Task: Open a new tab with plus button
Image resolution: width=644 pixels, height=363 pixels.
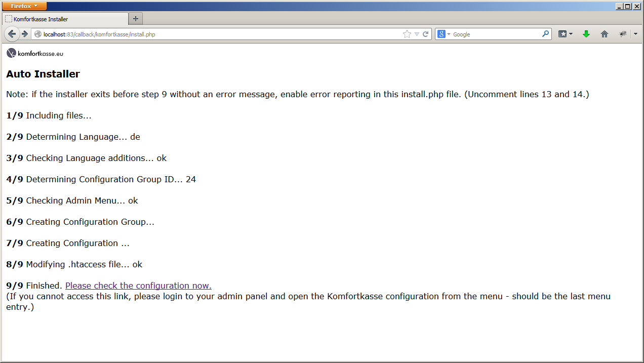Action: point(136,19)
